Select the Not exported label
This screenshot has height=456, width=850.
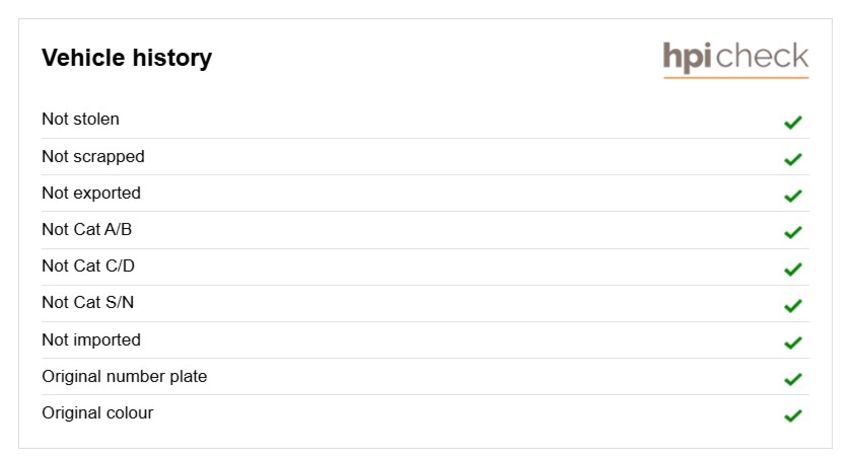91,193
